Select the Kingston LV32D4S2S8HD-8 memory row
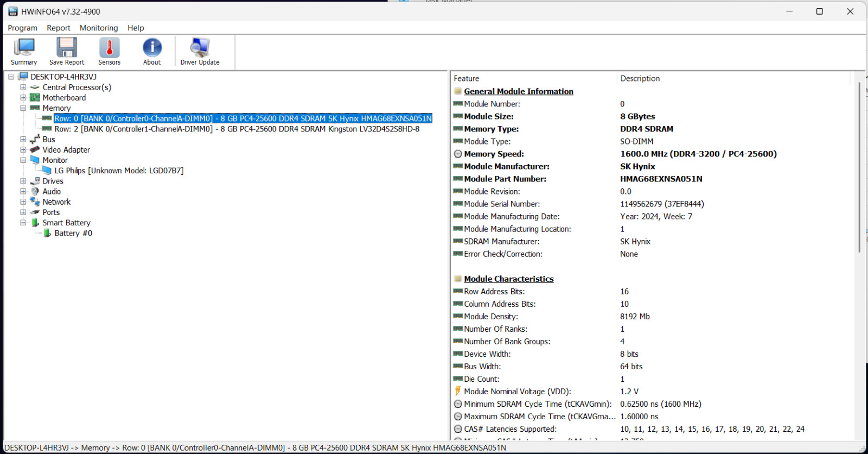 tap(237, 129)
